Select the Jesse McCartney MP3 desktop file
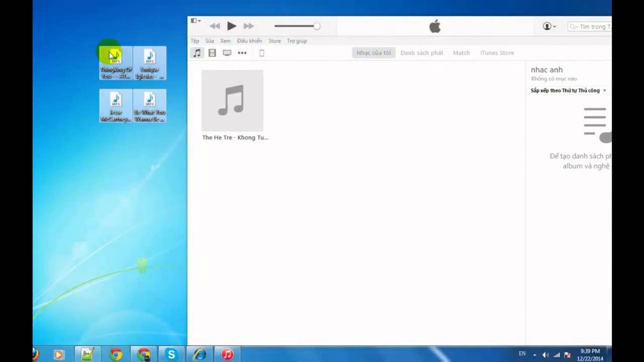The width and height of the screenshot is (644, 362). pyautogui.click(x=116, y=106)
